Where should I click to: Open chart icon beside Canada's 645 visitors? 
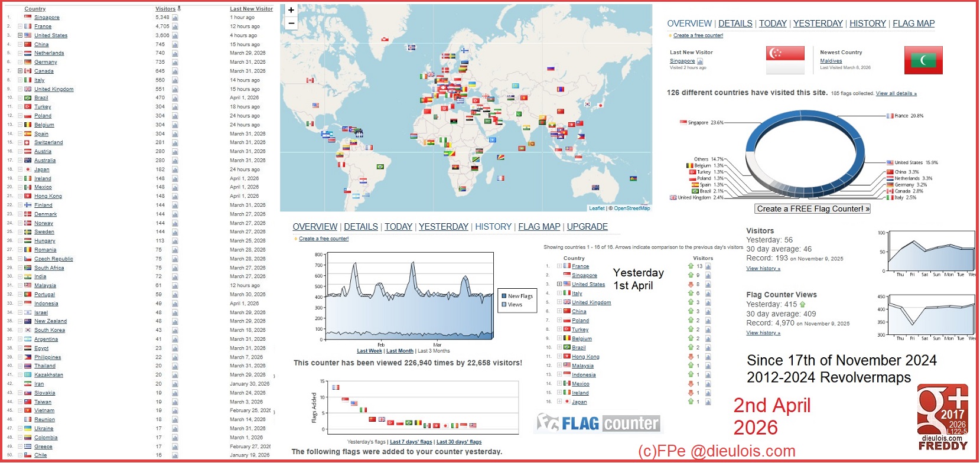175,71
